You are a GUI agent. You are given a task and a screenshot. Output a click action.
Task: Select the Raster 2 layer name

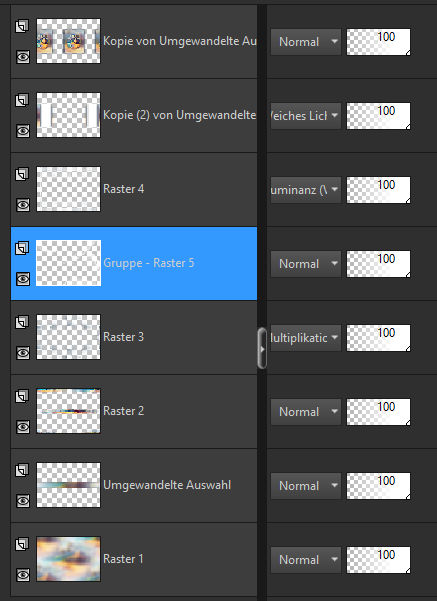pyautogui.click(x=123, y=411)
